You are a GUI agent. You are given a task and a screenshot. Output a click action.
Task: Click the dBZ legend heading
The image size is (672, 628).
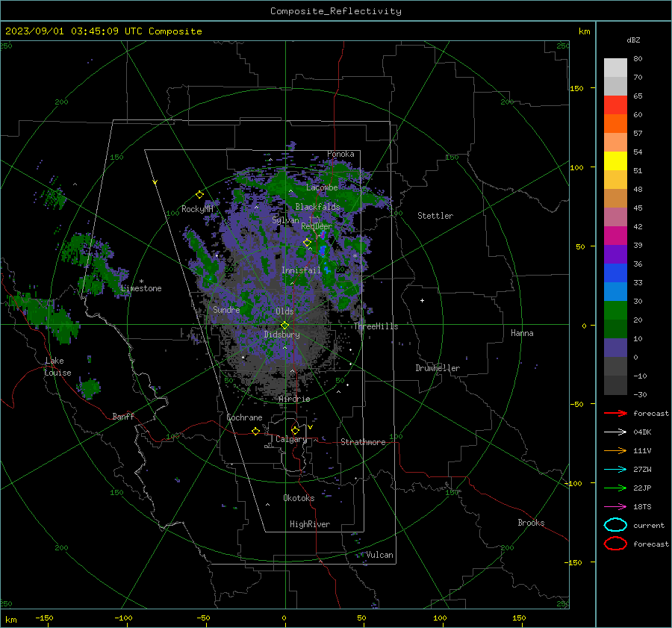(633, 40)
